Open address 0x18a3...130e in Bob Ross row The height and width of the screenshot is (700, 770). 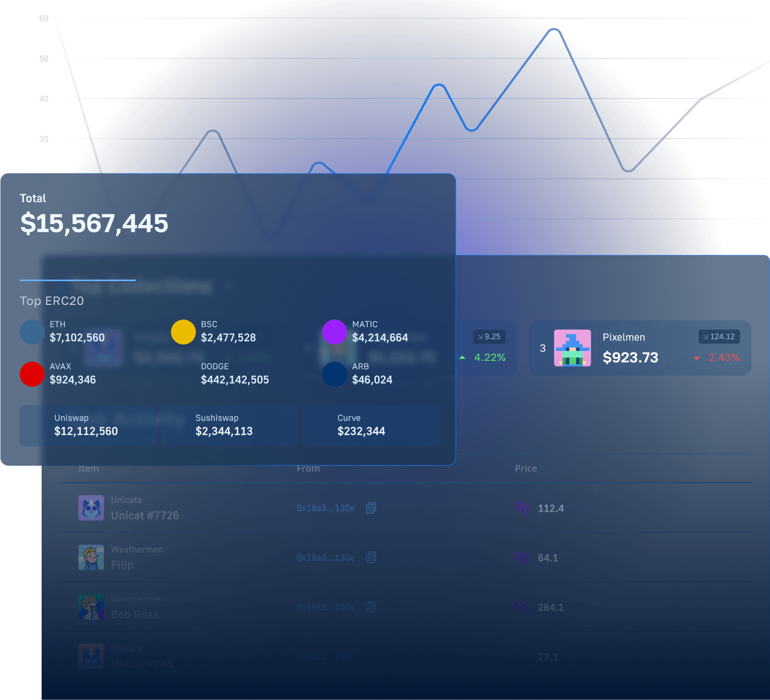tap(326, 607)
